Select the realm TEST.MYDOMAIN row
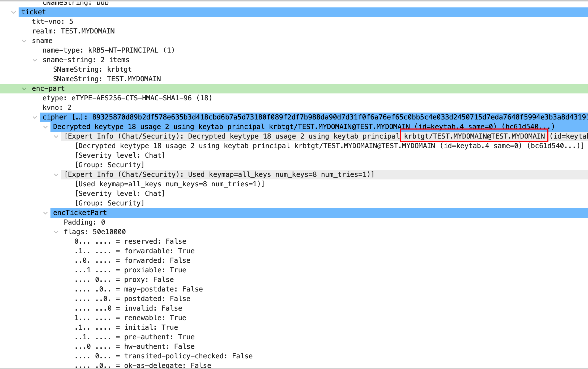588x369 pixels. (73, 31)
